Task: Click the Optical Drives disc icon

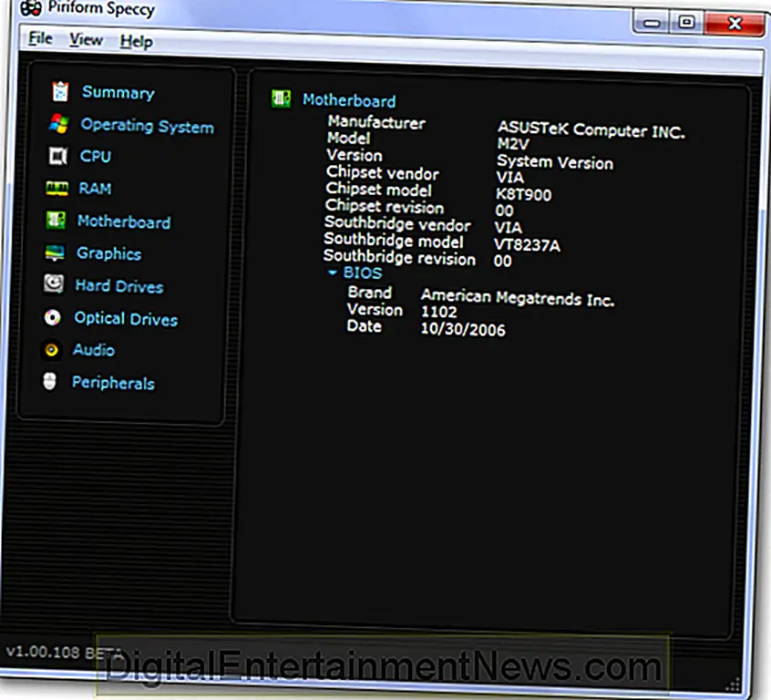Action: click(x=52, y=317)
